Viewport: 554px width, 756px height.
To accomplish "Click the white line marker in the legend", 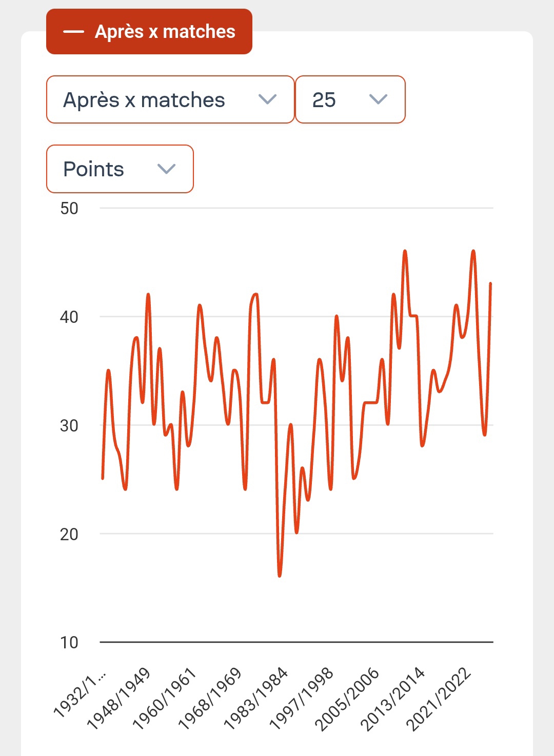I will click(73, 32).
